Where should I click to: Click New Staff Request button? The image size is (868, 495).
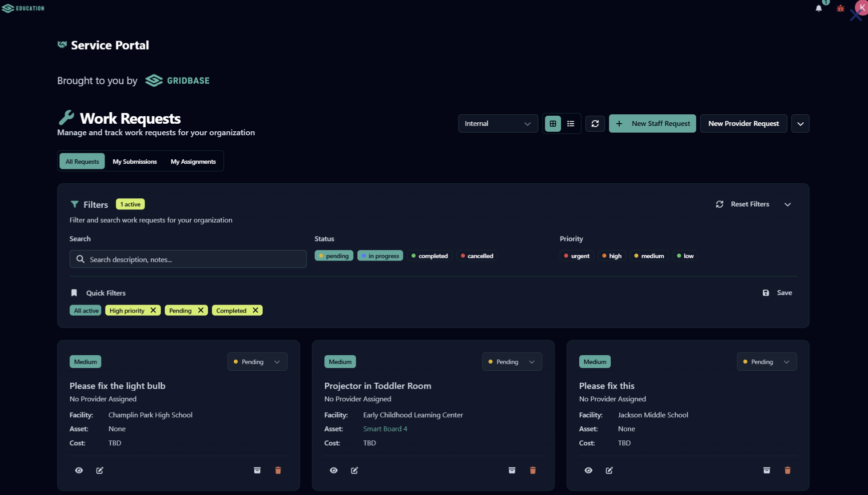(x=652, y=124)
